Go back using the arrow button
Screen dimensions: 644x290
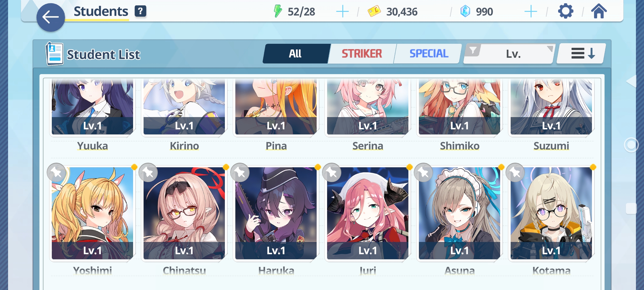(x=50, y=17)
